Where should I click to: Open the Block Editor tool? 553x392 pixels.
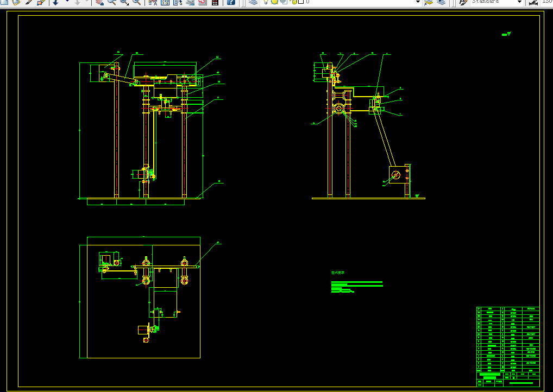[x=41, y=2]
